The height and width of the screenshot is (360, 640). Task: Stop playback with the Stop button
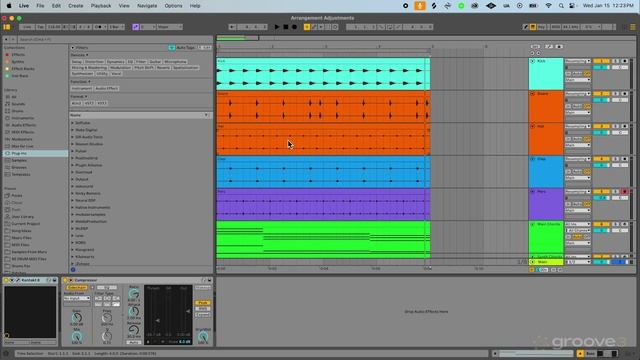point(286,27)
